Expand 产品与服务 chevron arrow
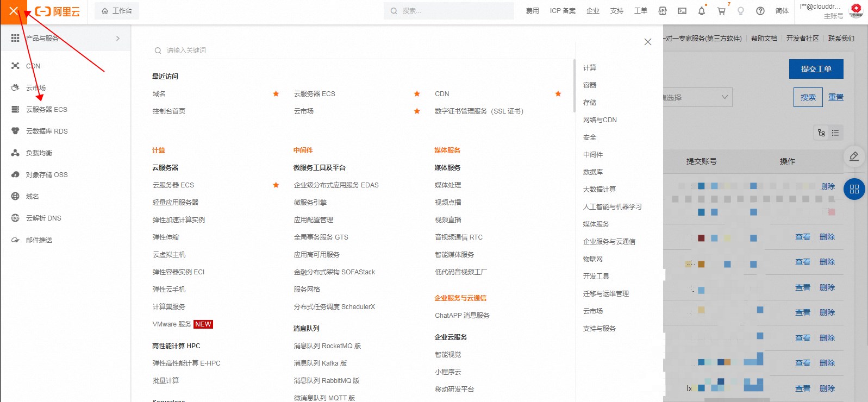Image resolution: width=868 pixels, height=402 pixels. [118, 38]
